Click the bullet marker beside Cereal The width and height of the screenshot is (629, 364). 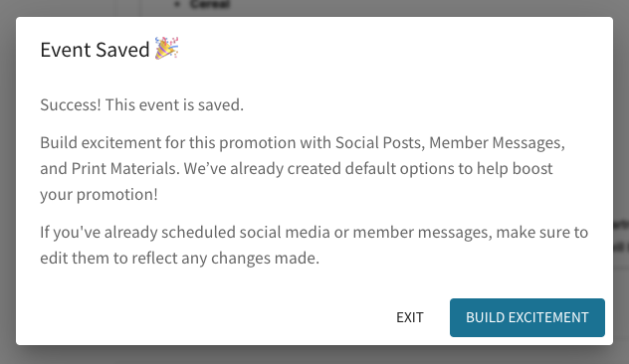(178, 4)
